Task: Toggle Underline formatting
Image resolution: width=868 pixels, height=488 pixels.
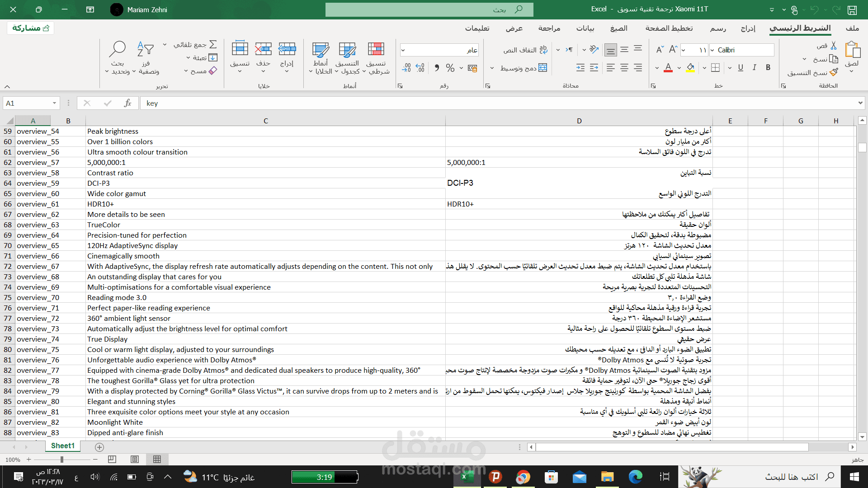Action: point(741,68)
